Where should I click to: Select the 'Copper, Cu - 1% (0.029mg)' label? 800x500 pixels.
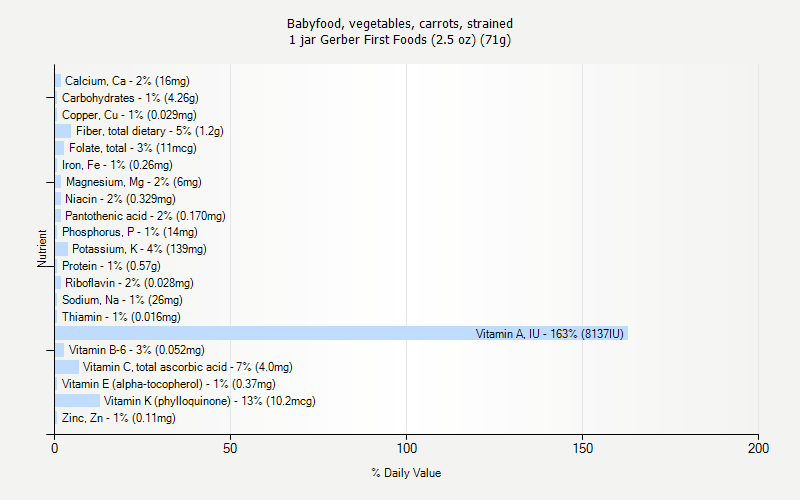click(x=129, y=114)
